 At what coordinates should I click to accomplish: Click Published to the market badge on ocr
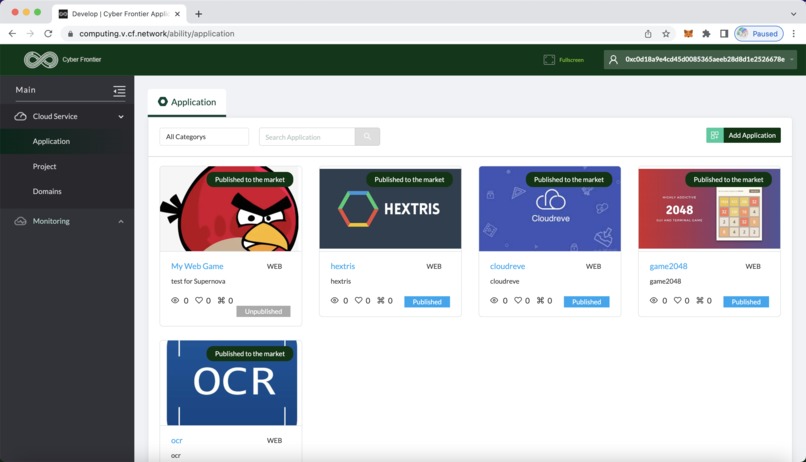pos(250,354)
